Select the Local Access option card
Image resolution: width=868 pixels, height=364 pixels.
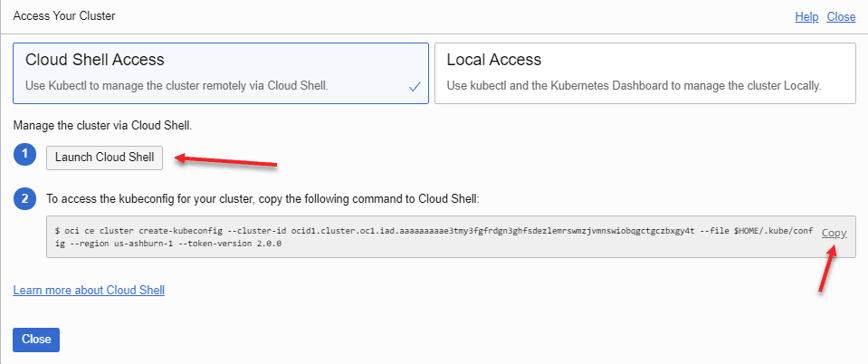[x=645, y=73]
